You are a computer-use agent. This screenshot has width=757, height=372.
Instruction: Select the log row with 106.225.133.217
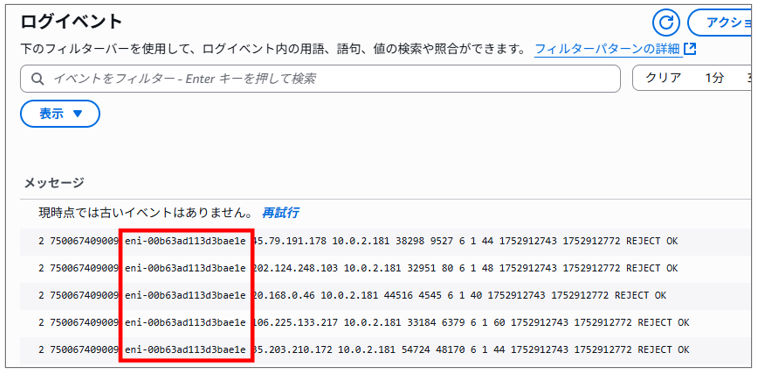[x=386, y=322]
